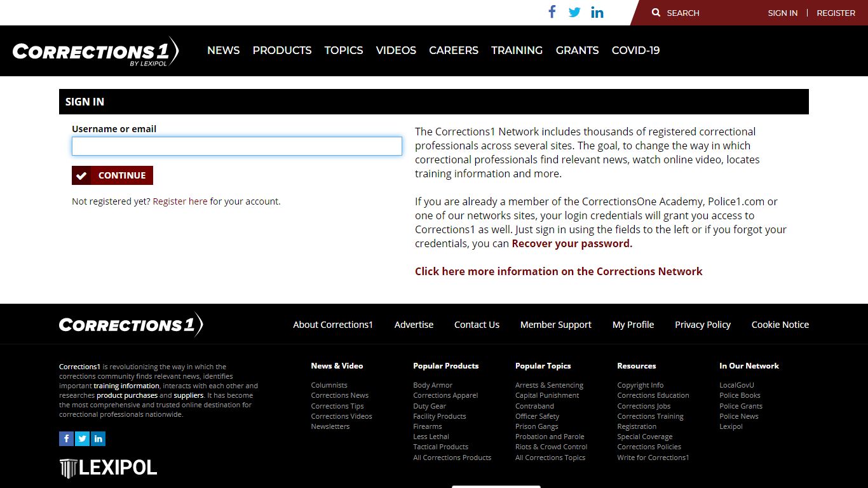This screenshot has width=868, height=488.
Task: Follow the Register here link
Action: click(180, 201)
